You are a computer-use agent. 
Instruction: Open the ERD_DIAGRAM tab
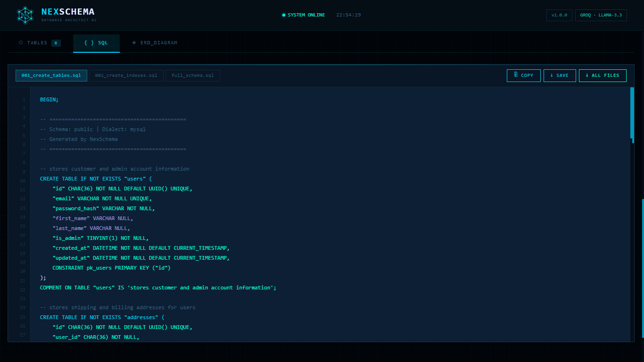click(x=155, y=43)
